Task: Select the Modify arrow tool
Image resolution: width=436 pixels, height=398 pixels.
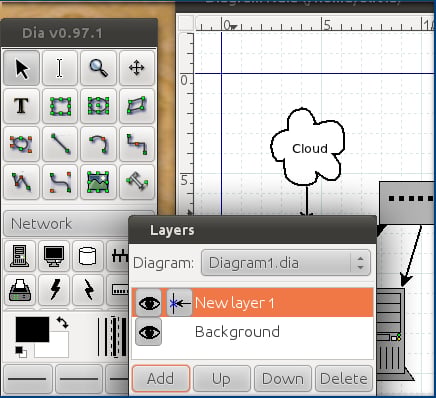Action: click(x=21, y=68)
